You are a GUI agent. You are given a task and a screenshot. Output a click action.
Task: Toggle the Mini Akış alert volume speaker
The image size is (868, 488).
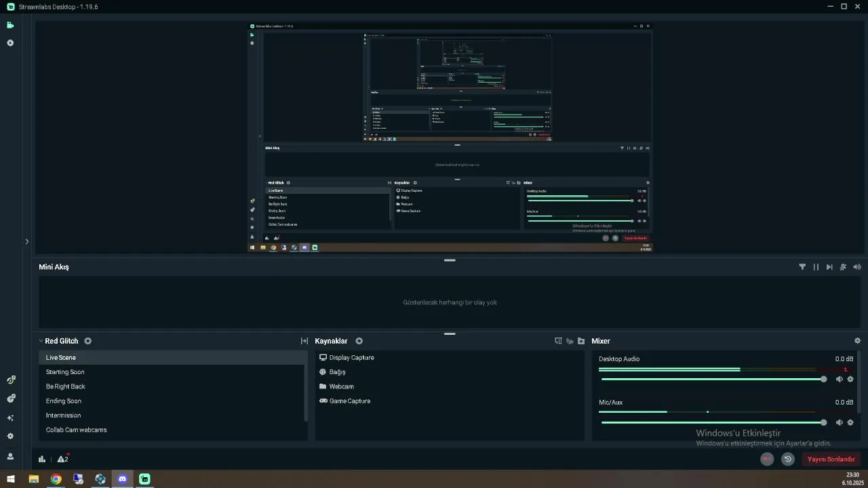857,267
